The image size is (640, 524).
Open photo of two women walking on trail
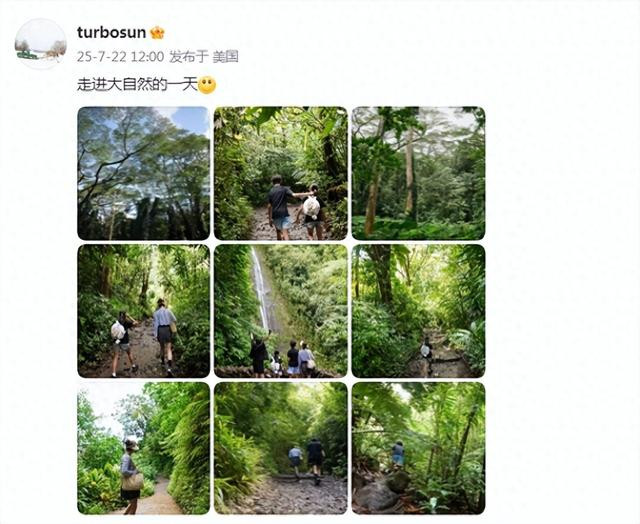pos(144,311)
